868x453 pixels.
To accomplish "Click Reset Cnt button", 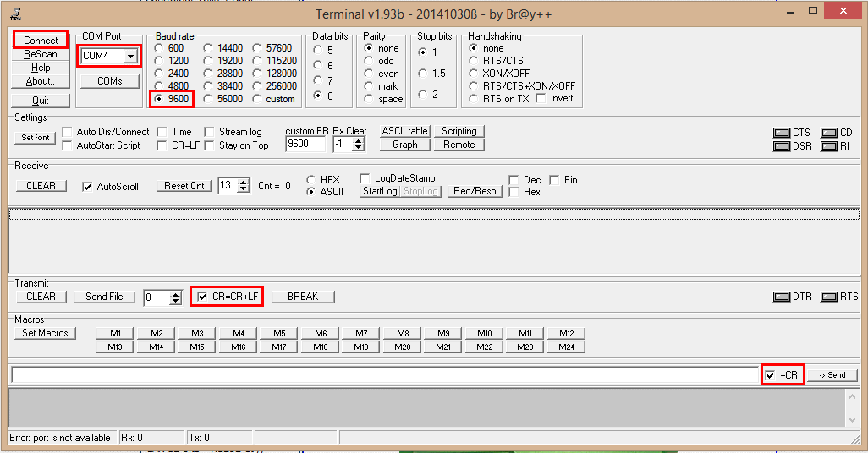I will [x=184, y=186].
